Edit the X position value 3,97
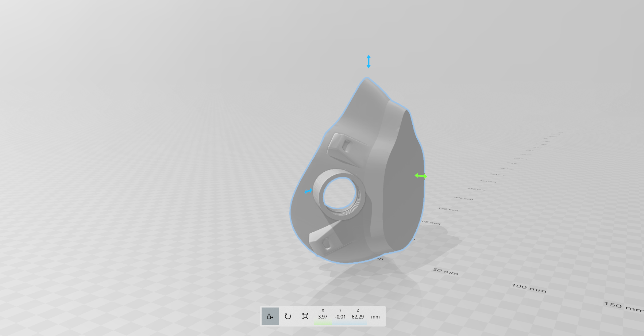The image size is (644, 336). [x=323, y=317]
